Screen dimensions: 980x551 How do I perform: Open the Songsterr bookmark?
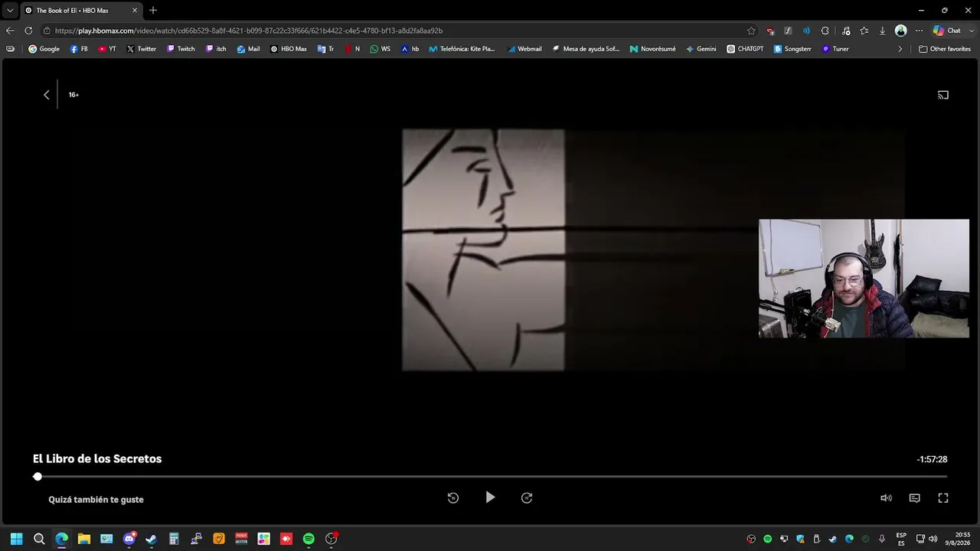[x=792, y=49]
